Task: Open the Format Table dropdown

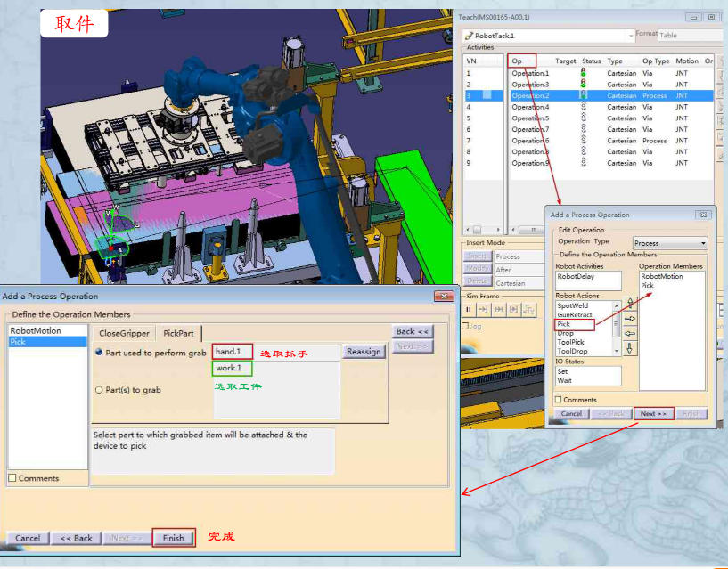Action: [691, 36]
